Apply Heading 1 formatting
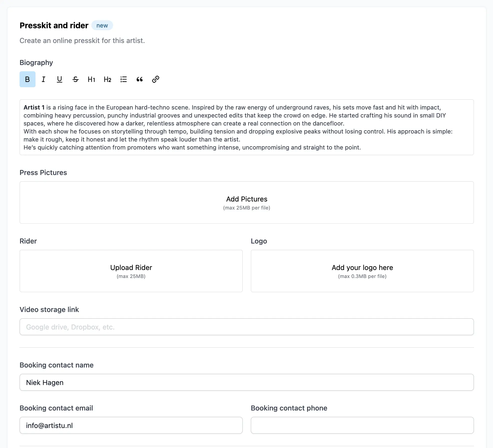The width and height of the screenshot is (493, 448). pos(91,79)
